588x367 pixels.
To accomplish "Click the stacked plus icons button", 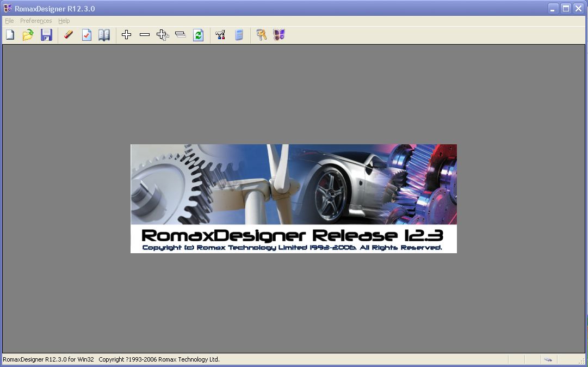I will (163, 35).
